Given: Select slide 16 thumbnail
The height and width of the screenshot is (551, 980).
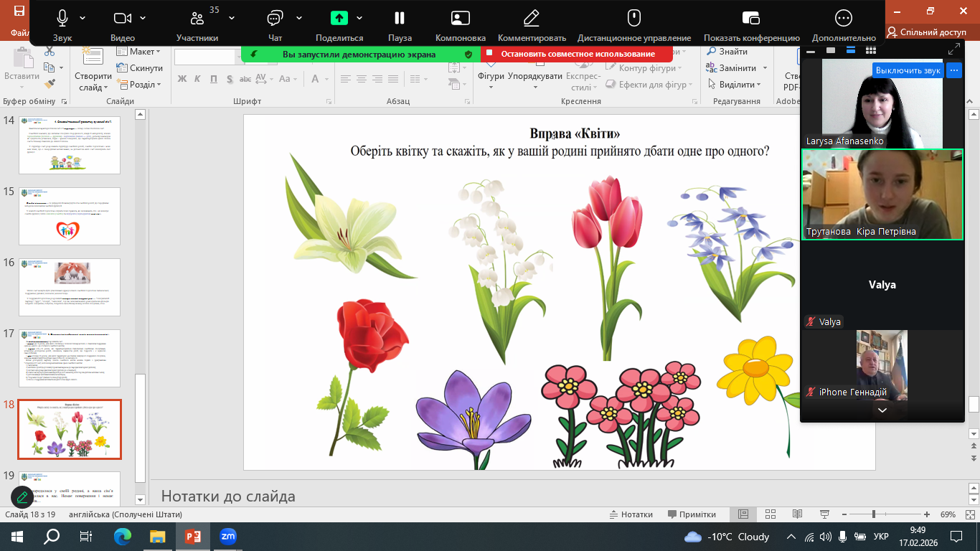Looking at the screenshot, I should (70, 287).
